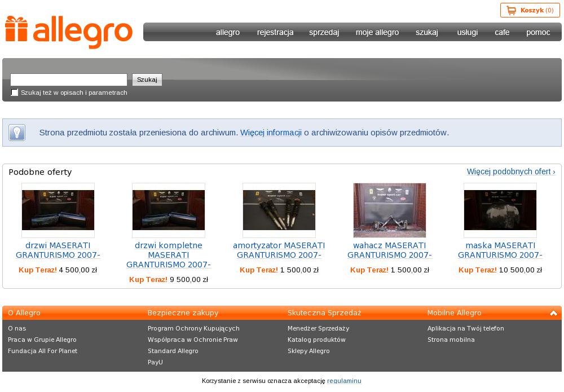
Task: Open Program Ochrony Kupujących link
Action: [x=193, y=328]
